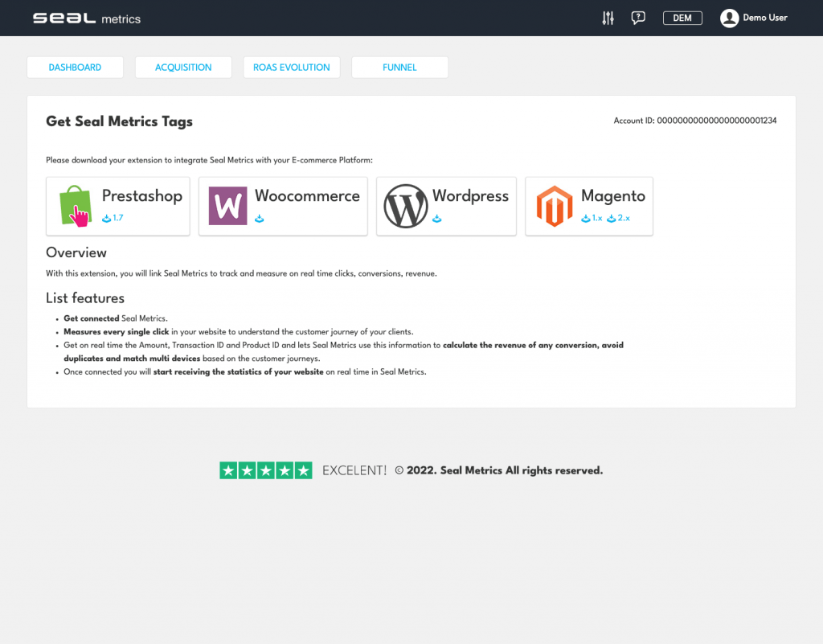This screenshot has height=644, width=823.
Task: Click the help chat bubble icon
Action: [638, 18]
